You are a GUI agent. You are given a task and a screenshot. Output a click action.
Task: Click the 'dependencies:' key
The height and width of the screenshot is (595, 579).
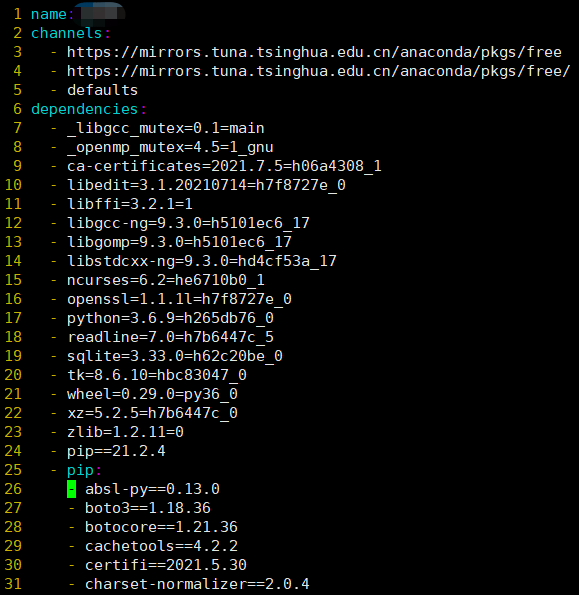(88, 109)
